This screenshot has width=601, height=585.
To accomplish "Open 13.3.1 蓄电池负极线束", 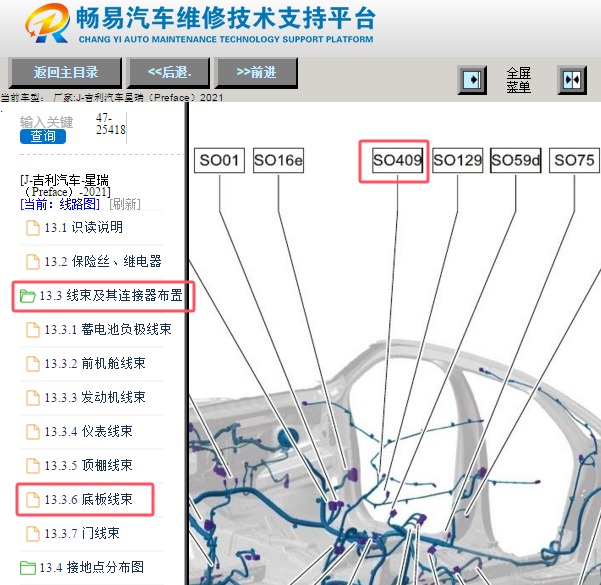I will (x=108, y=329).
